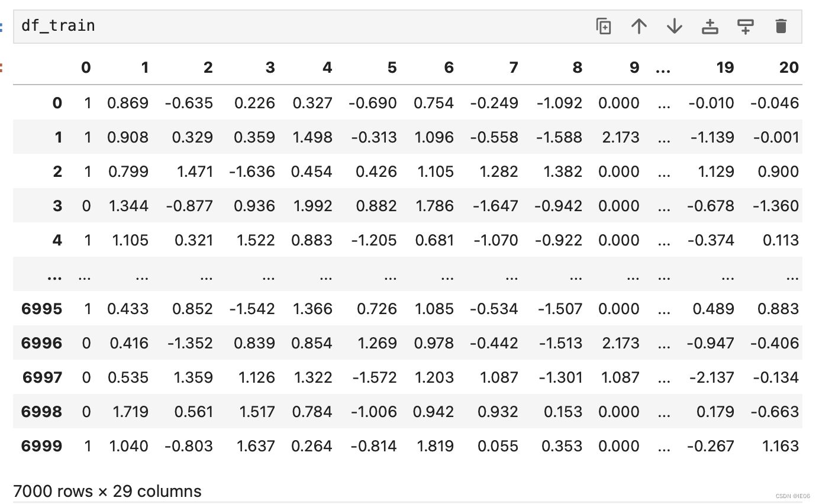Viewport: 819px width, 504px height.
Task: Click the value 1.992
Action: [x=312, y=206]
